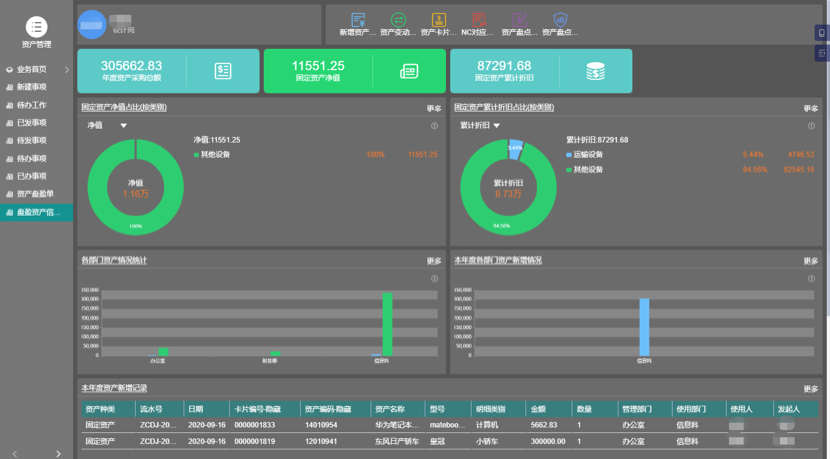Open the 资产变动 shortcut icon
The height and width of the screenshot is (459, 830).
click(398, 20)
